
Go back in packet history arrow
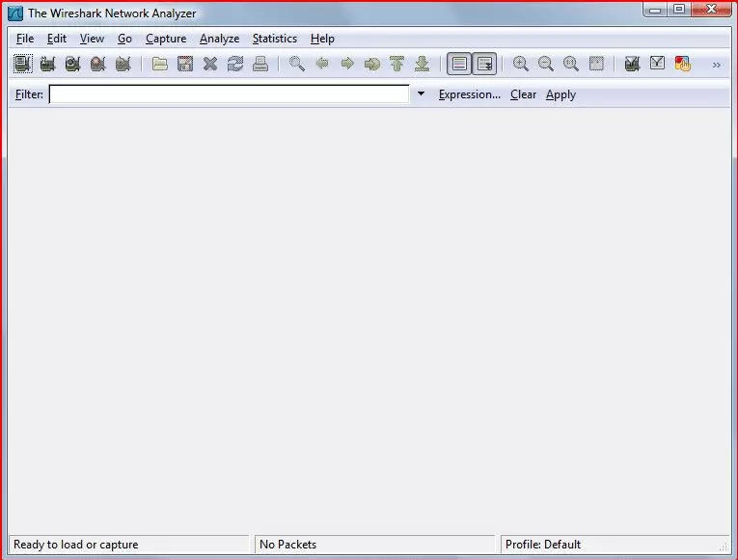coord(322,63)
